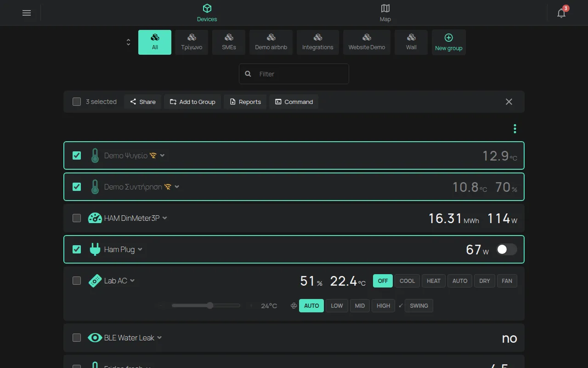Uncheck the Demo Ψυγείο checkbox

pos(77,155)
